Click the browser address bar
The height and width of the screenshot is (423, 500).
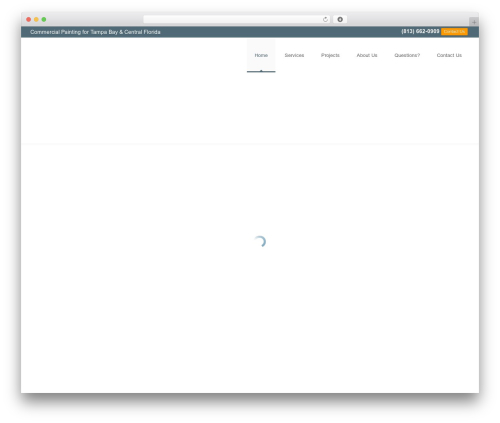click(237, 19)
